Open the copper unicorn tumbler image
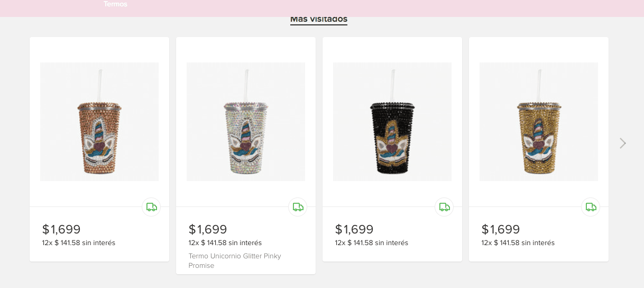 (x=99, y=122)
